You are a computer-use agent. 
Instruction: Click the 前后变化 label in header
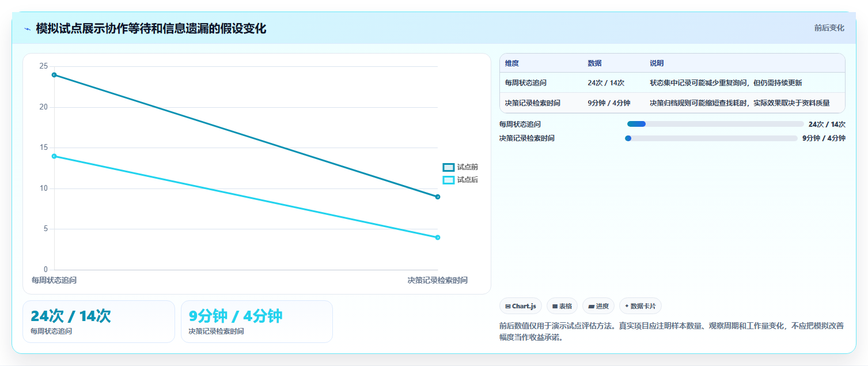coord(829,28)
